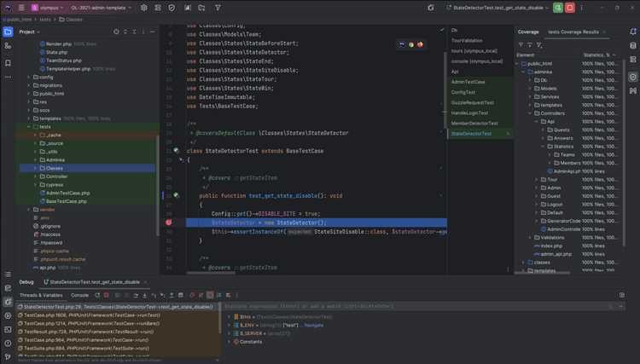This screenshot has height=364, width=640.
Task: Open the Bookmarks tool window icon
Action: [8, 63]
